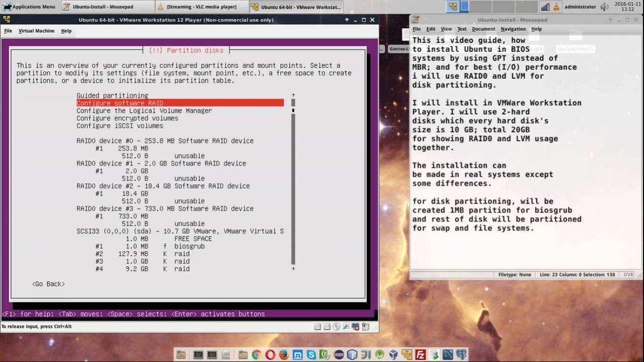The image size is (644, 362).
Task: Select RAID0 device #3 733.0 MB row
Action: point(165,209)
